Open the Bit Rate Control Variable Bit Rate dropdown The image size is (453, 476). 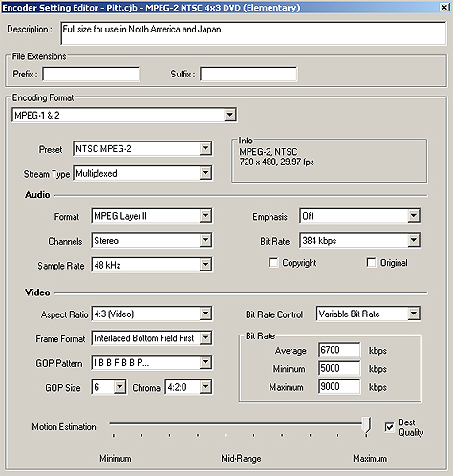368,314
